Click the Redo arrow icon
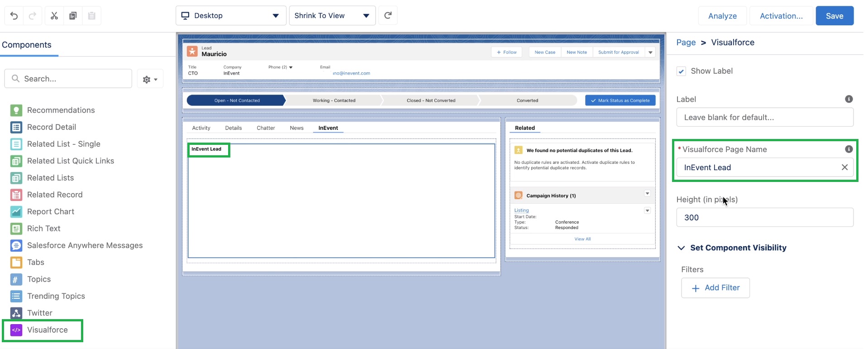The width and height of the screenshot is (868, 349). pos(33,16)
